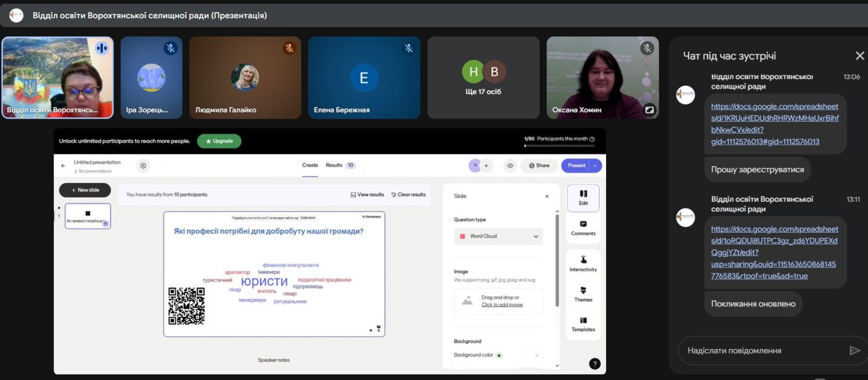Open the Edit panel icon
The image size is (868, 380).
pos(583,198)
